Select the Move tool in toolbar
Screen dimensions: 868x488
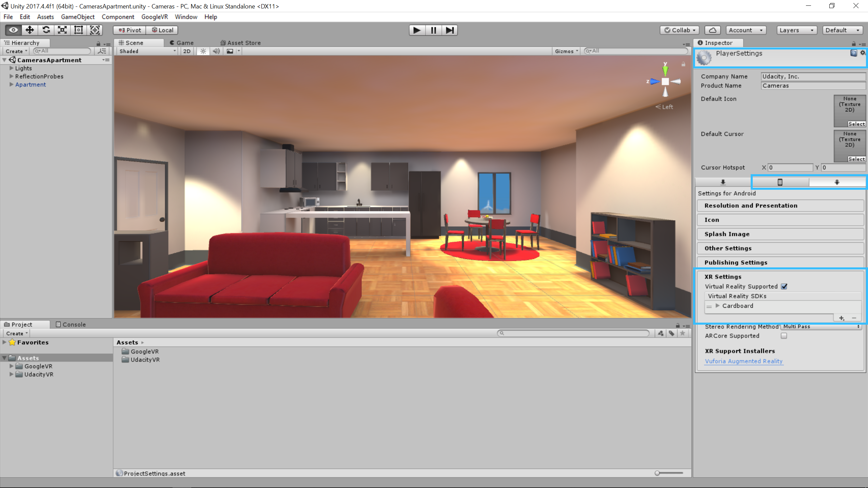(29, 30)
